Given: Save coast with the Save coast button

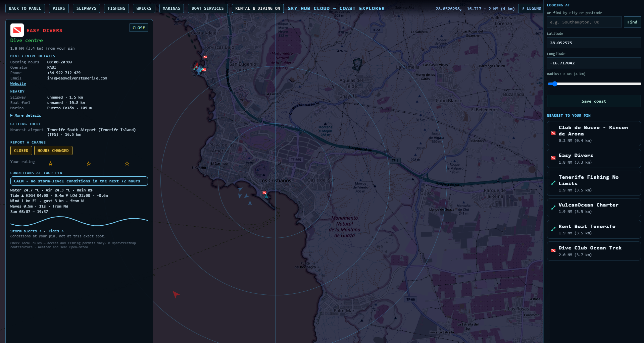Looking at the screenshot, I should 594,101.
